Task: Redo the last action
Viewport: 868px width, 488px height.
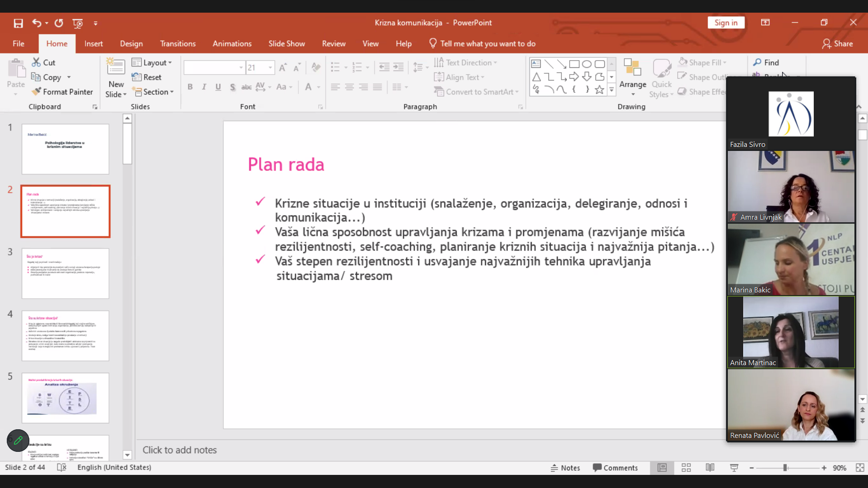Action: tap(59, 23)
